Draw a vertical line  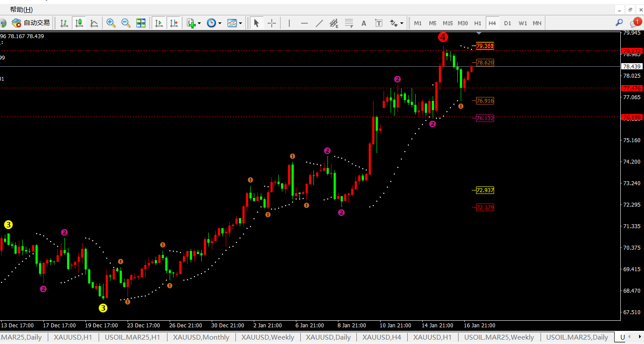point(289,23)
